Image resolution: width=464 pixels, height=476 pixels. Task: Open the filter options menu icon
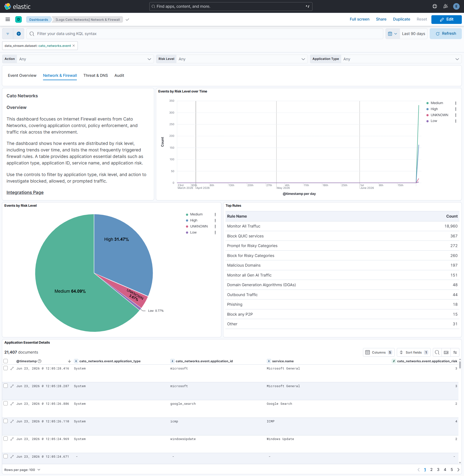click(x=8, y=34)
